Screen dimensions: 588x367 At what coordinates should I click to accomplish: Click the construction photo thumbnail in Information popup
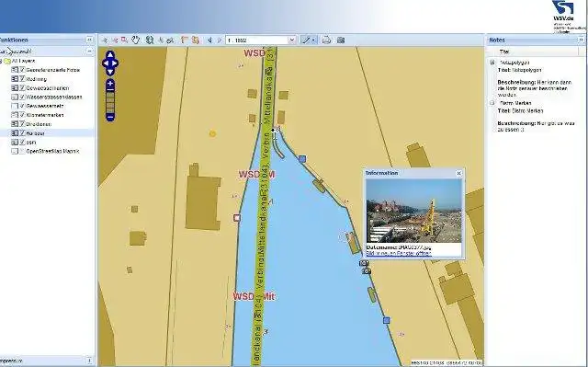[414, 211]
